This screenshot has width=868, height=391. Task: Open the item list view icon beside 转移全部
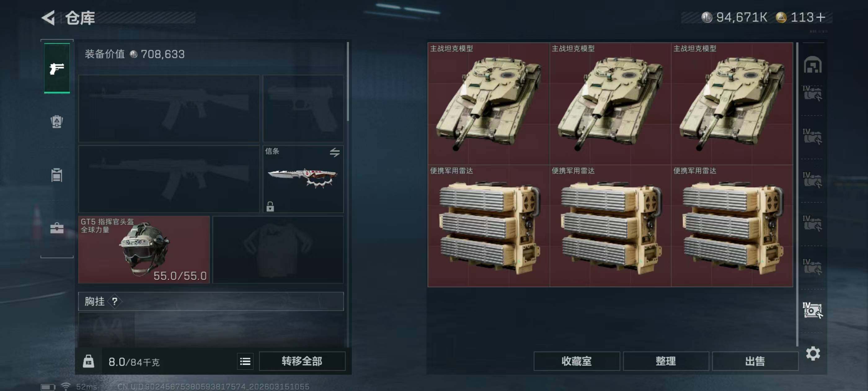tap(245, 362)
